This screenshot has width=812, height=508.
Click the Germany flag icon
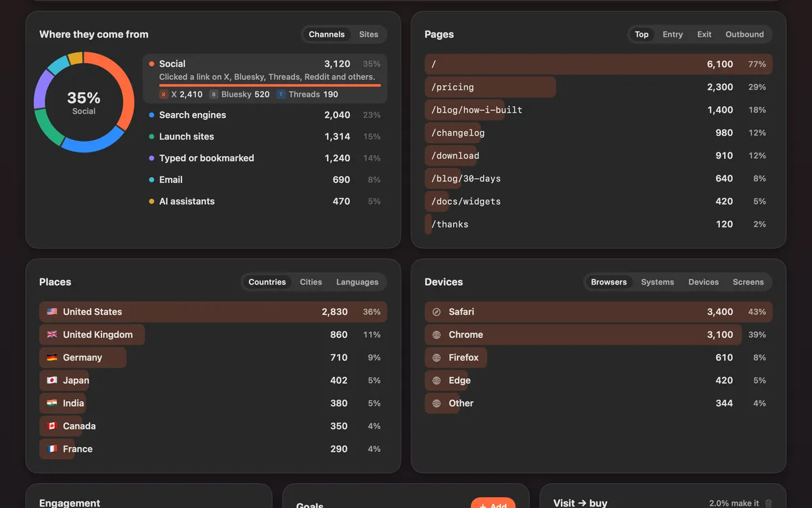point(52,358)
